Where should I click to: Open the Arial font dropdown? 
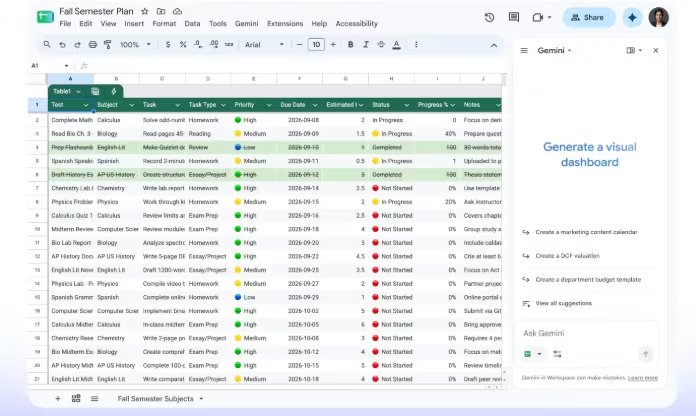tap(265, 44)
